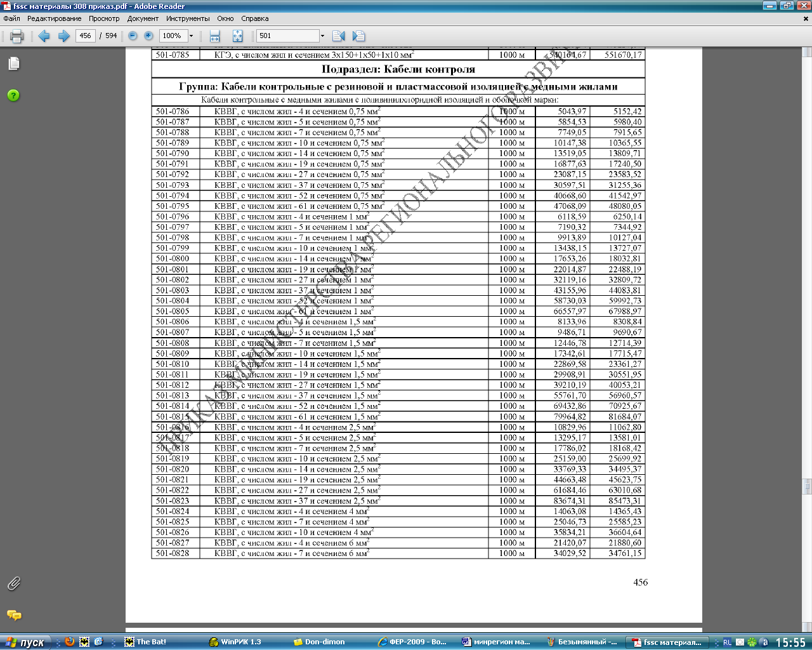Click page number 456 at page bottom
The image size is (812, 650).
(641, 582)
